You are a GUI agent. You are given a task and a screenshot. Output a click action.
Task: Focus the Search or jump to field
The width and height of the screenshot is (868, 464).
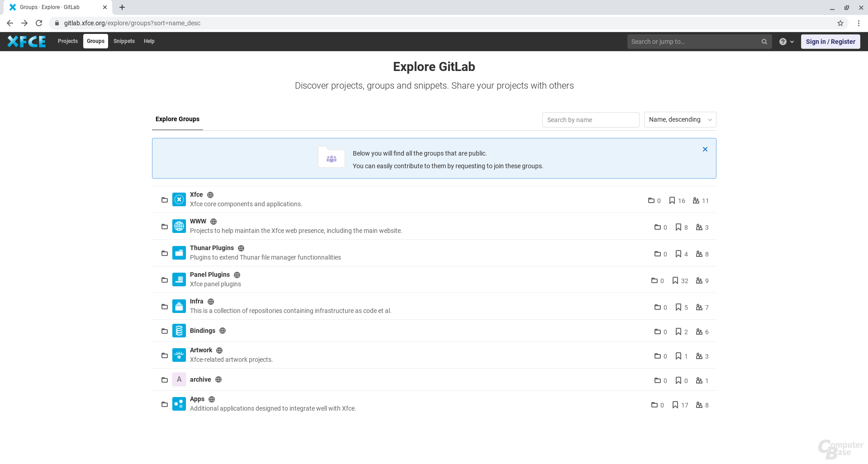[699, 42]
